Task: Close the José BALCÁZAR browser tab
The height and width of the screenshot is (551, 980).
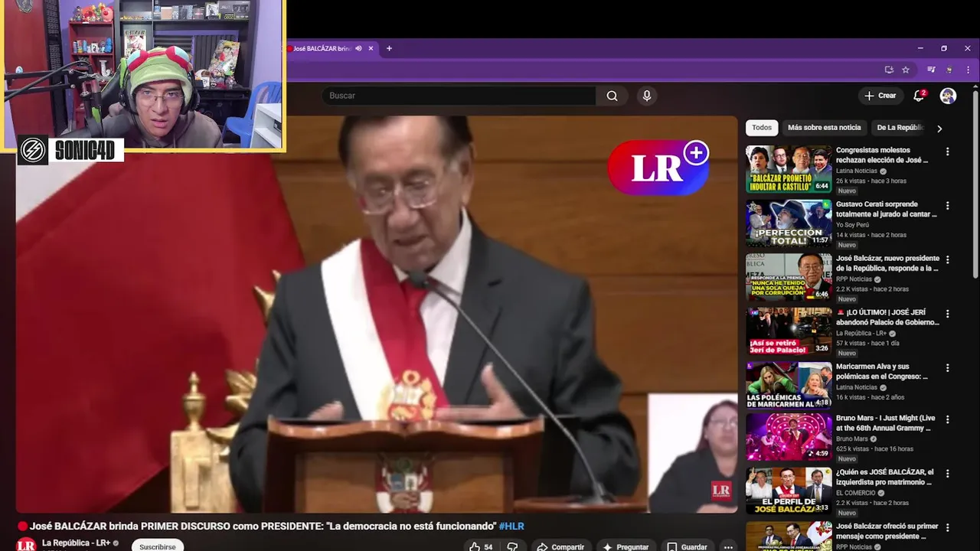Action: tap(371, 48)
